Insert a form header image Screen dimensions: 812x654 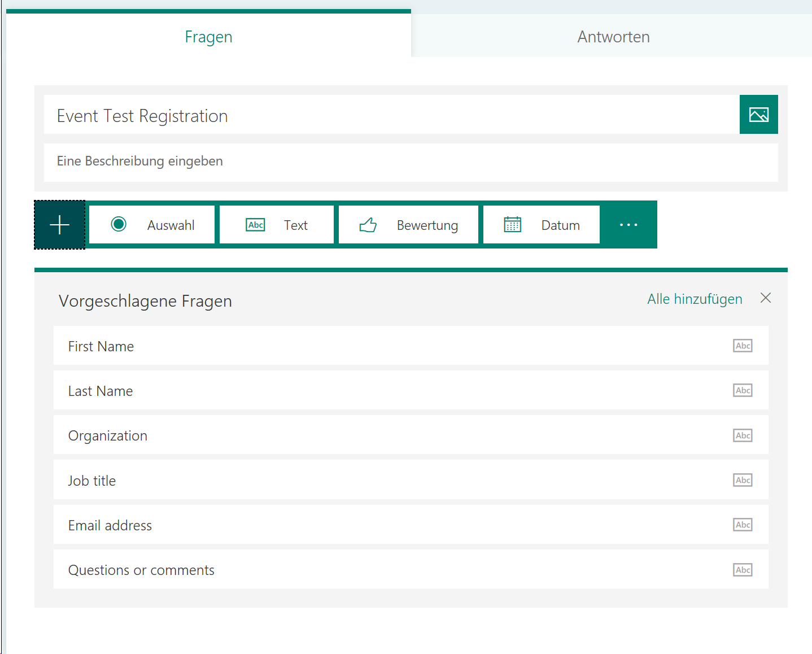tap(758, 115)
